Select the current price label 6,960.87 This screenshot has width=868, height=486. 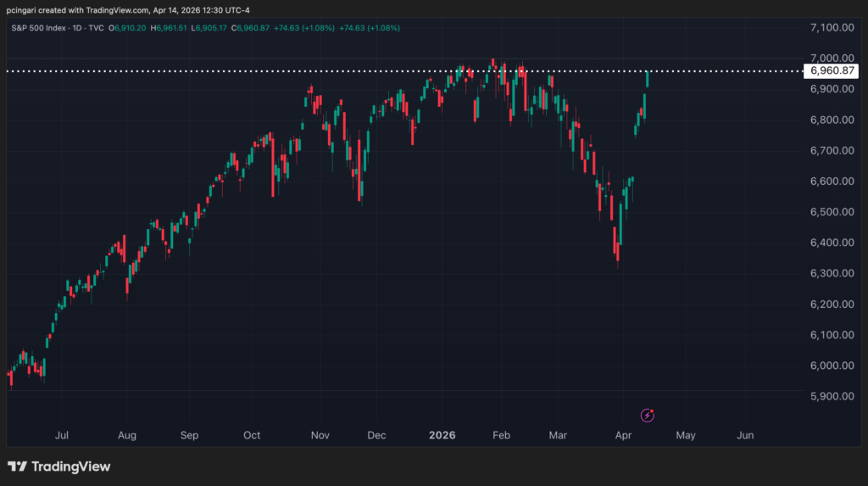click(831, 70)
